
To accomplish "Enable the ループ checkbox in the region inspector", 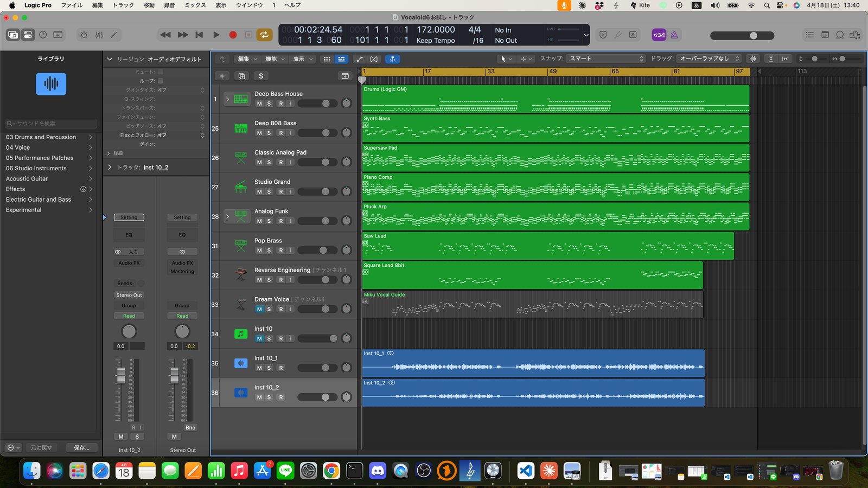I will (x=161, y=81).
